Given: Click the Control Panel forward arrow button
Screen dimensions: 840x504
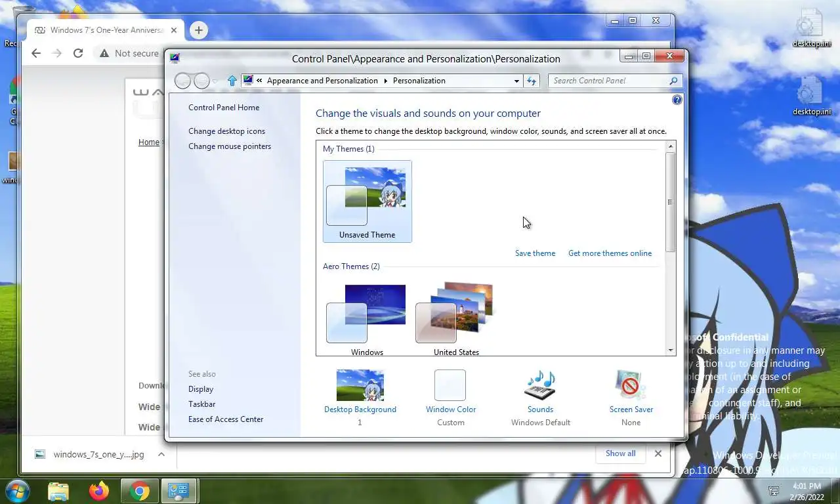Looking at the screenshot, I should tap(202, 81).
